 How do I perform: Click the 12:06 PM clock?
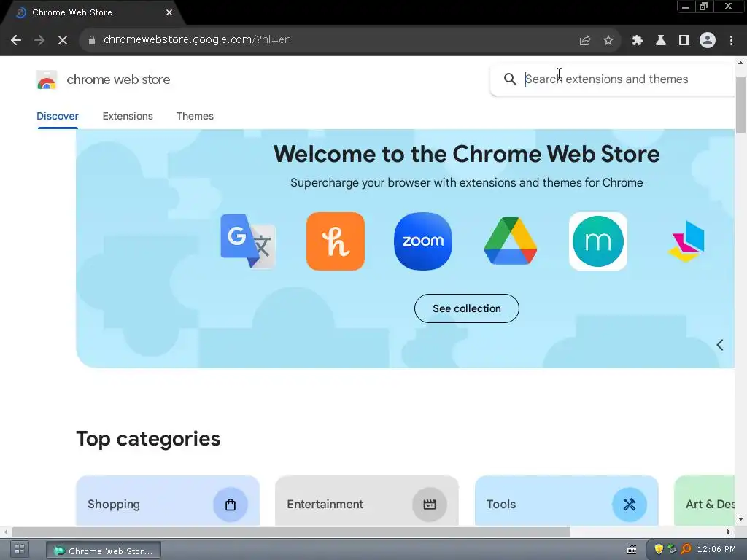point(716,549)
